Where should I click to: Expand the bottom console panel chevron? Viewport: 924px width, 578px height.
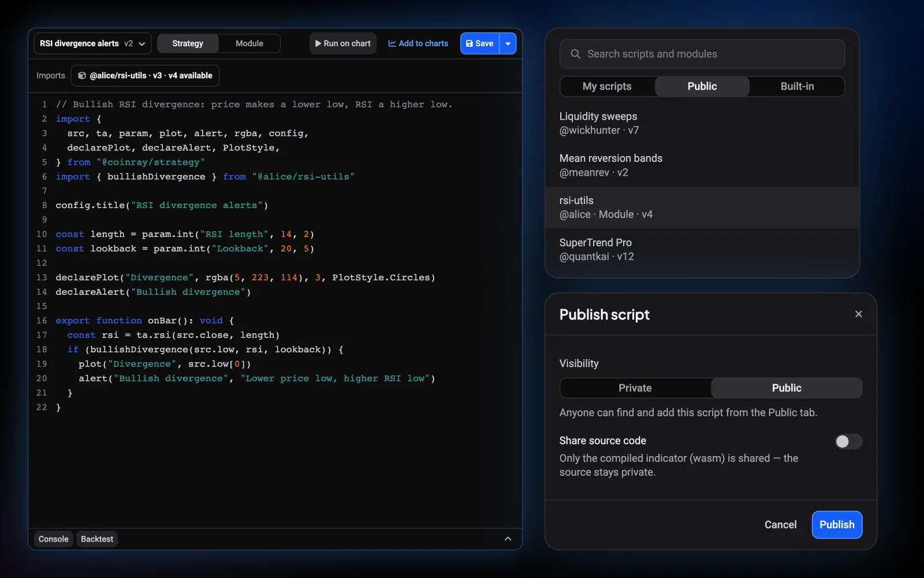508,539
